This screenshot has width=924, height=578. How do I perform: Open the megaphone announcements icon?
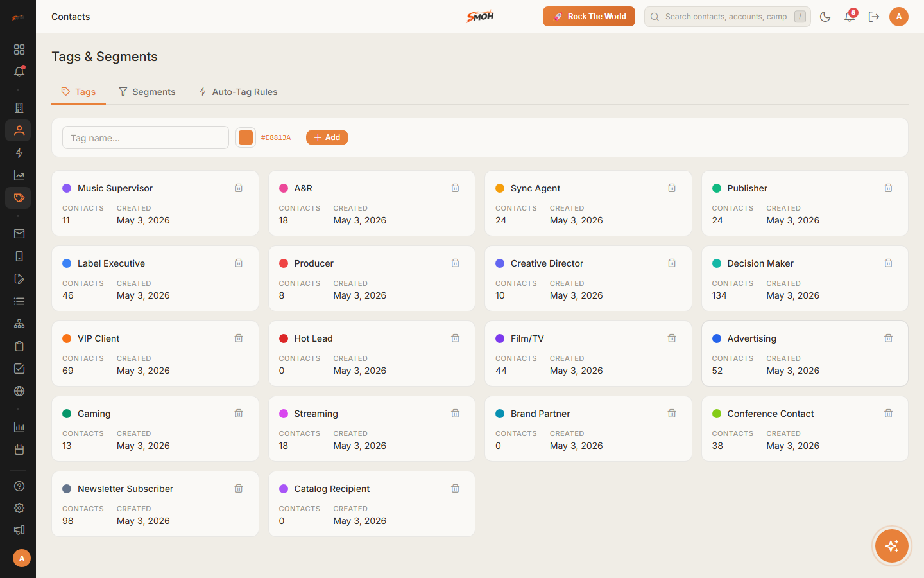coord(19,530)
